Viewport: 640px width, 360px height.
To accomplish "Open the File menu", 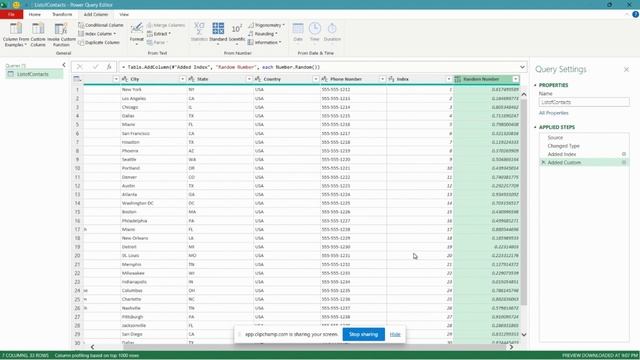I will (11, 14).
